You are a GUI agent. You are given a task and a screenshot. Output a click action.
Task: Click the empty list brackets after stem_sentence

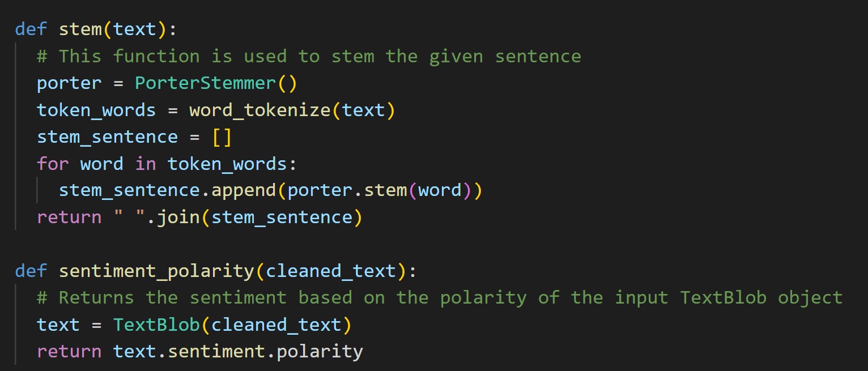pyautogui.click(x=222, y=137)
